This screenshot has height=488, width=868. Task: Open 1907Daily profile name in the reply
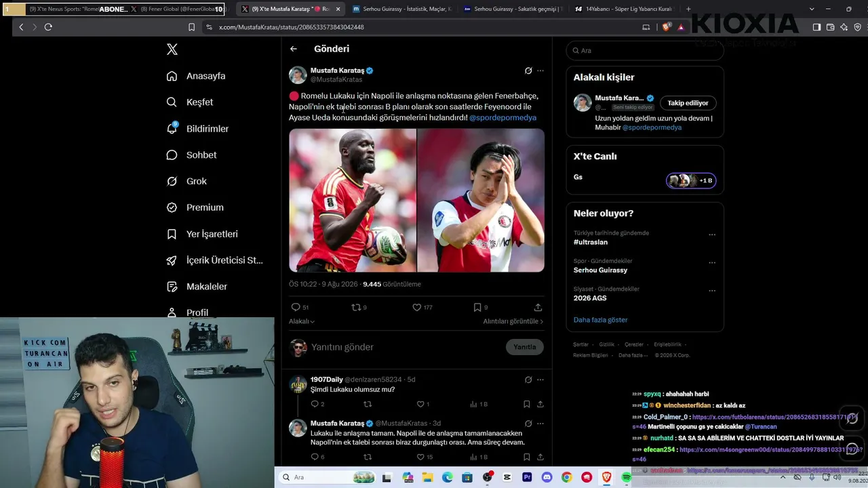pos(327,380)
